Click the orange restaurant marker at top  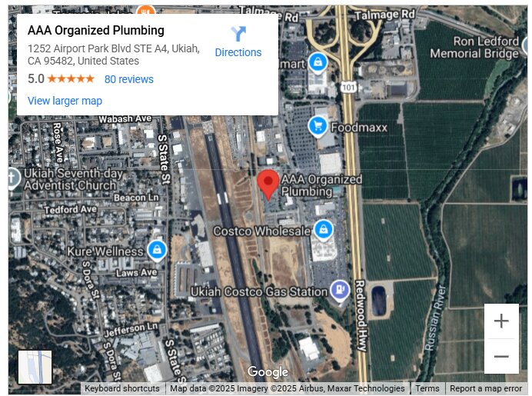coord(146,10)
